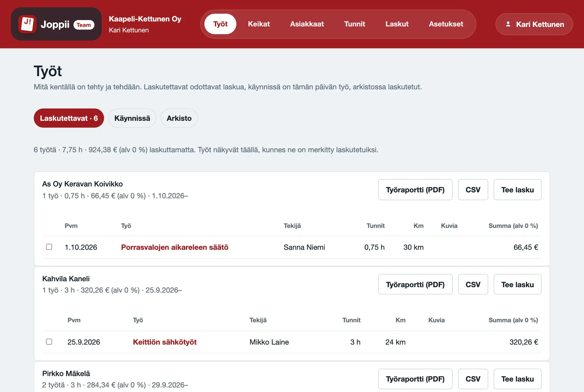
Task: Open Asetukset settings page
Action: click(446, 24)
